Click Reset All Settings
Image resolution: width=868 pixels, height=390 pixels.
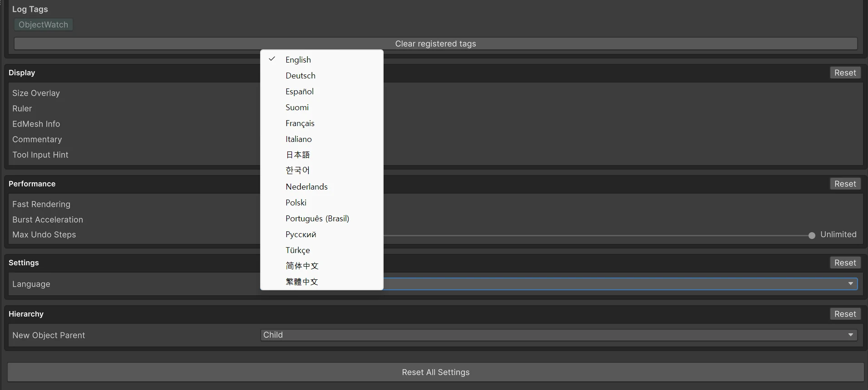(435, 372)
